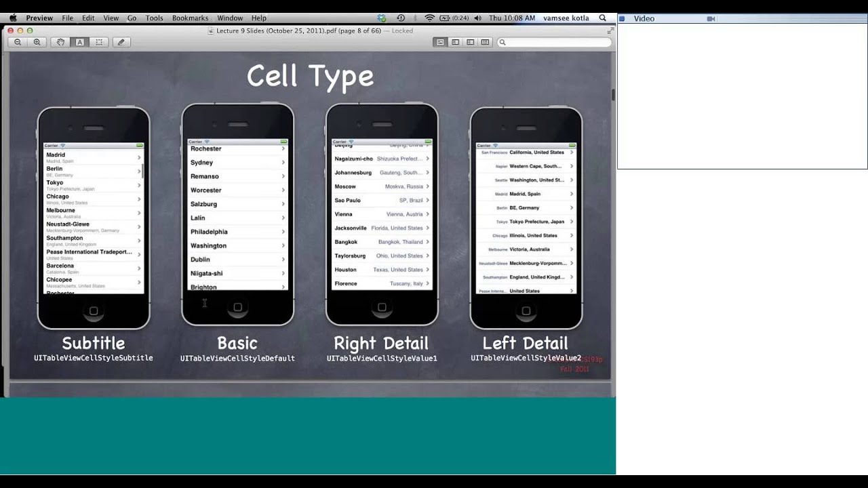Click the PDF document proxy icon in title
Screen dimensions: 868x488
pyautogui.click(x=211, y=30)
